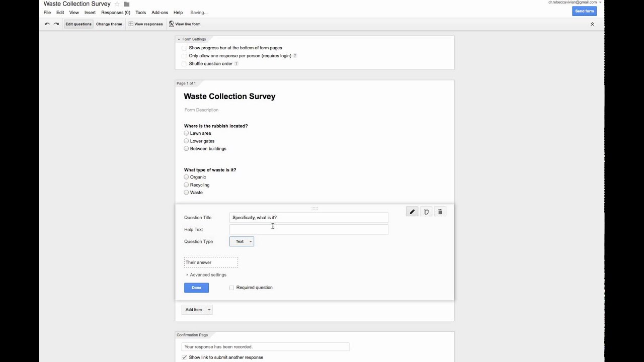
Task: Click the Redo arrow icon
Action: coord(56,24)
